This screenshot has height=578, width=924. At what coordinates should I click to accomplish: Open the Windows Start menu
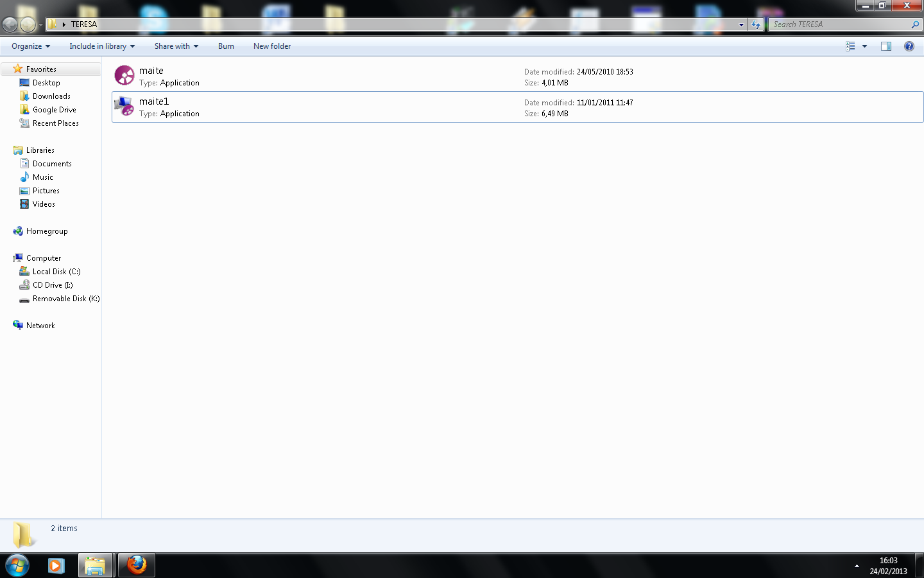click(x=17, y=566)
